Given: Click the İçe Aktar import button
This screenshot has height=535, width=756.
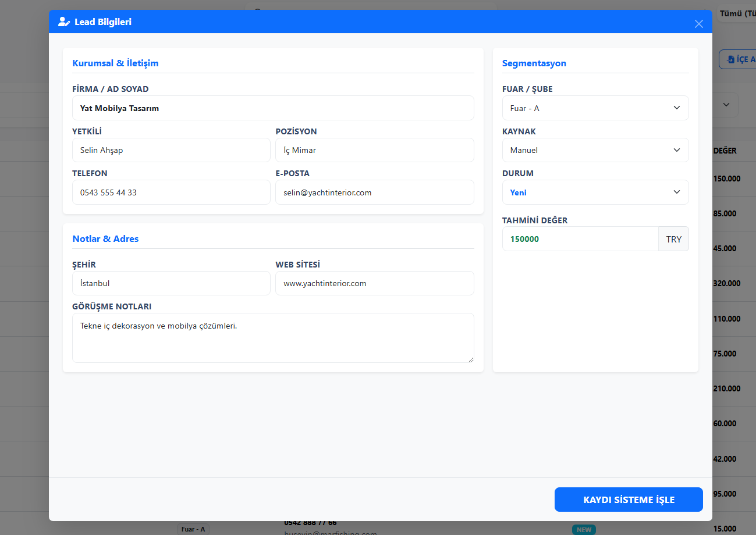Looking at the screenshot, I should click(738, 59).
